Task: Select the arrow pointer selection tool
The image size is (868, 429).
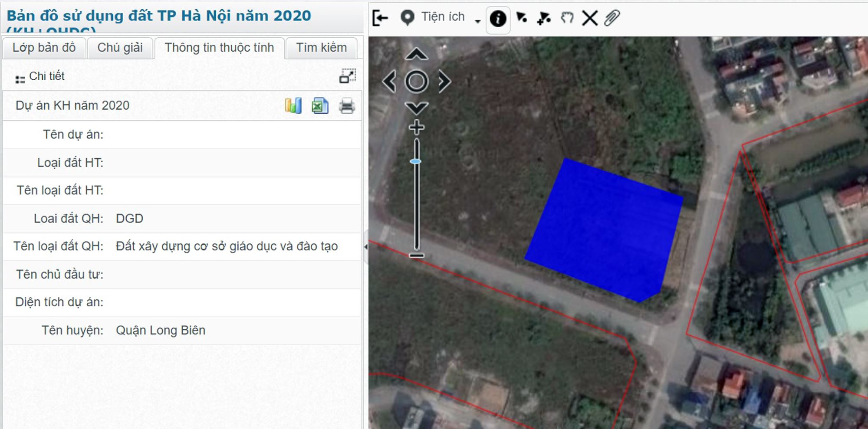Action: click(x=522, y=17)
